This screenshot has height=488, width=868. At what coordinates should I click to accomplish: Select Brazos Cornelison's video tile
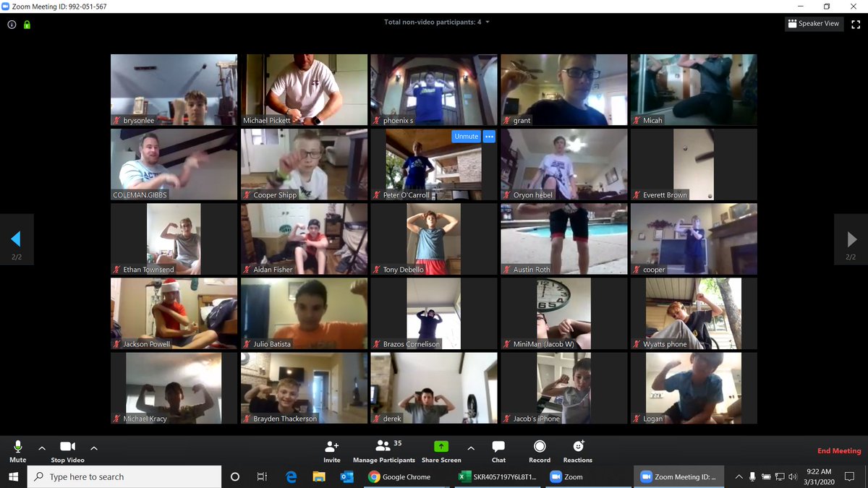click(434, 313)
